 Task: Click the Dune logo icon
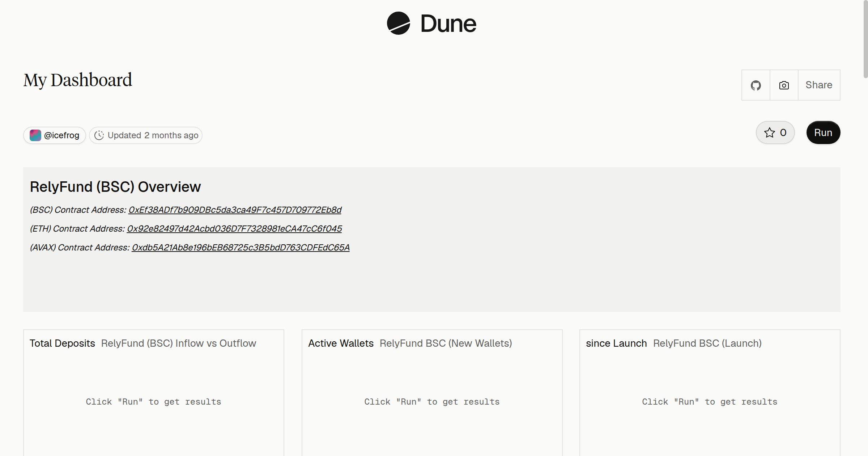[398, 23]
